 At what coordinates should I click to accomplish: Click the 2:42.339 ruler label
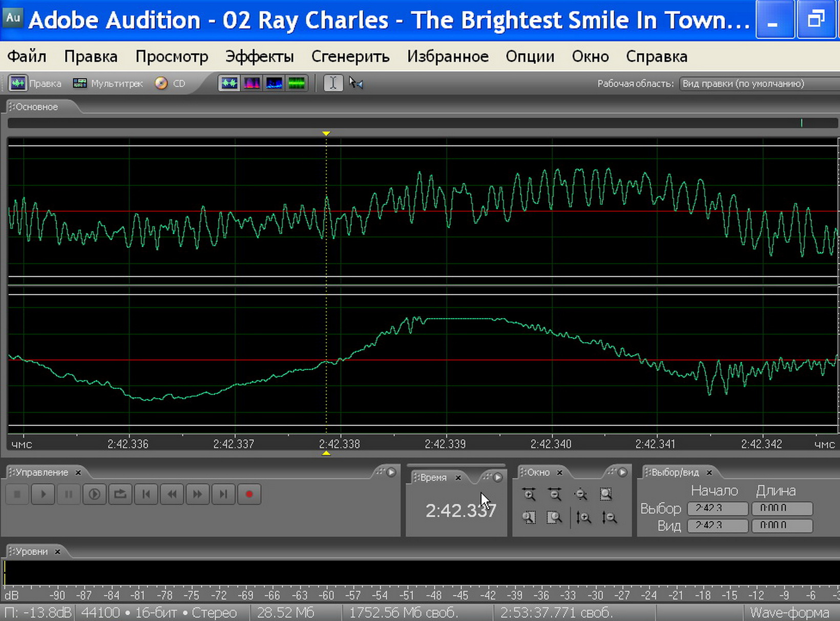coord(445,444)
